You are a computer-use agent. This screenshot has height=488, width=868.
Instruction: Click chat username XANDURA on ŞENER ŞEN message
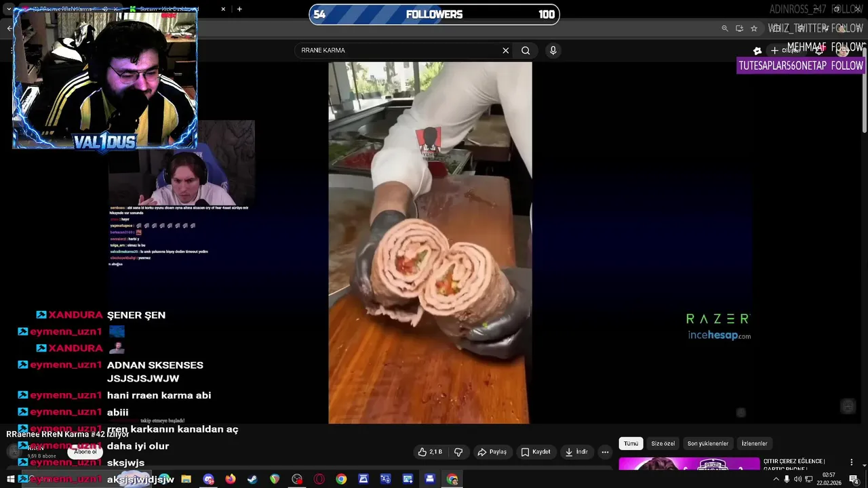[75, 315]
